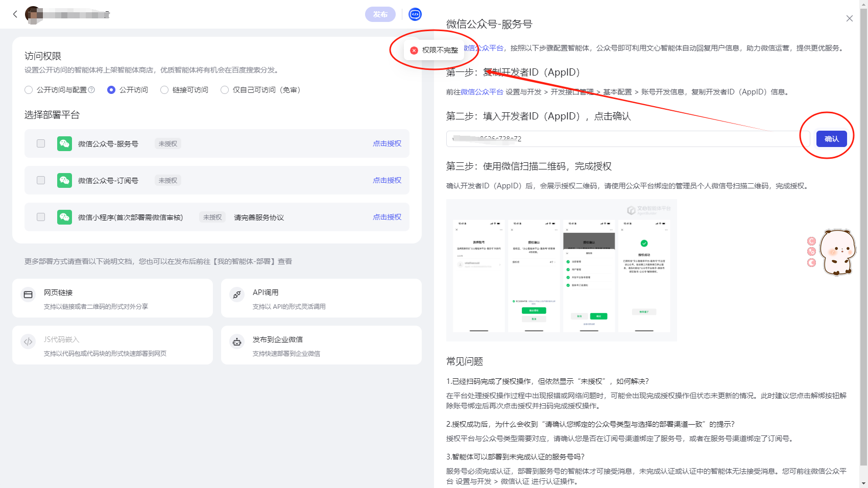Open the 网页链接 card icon
This screenshot has width=868, height=488.
(28, 295)
